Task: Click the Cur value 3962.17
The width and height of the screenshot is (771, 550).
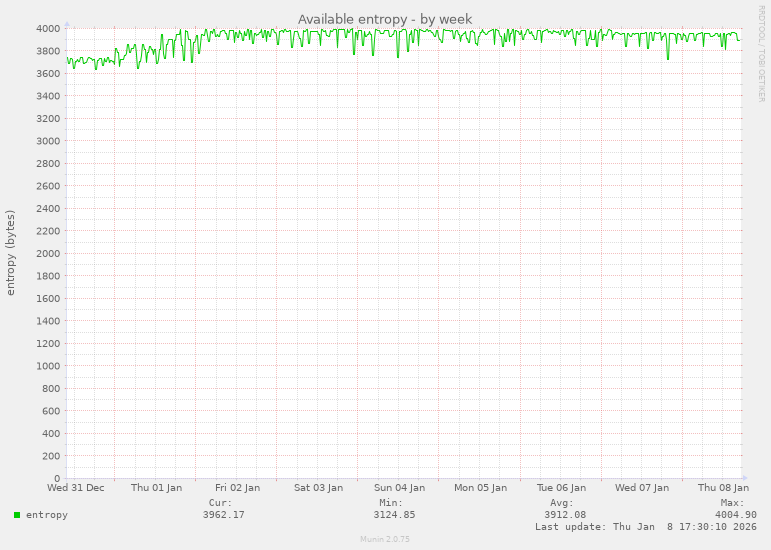Action: coord(223,515)
